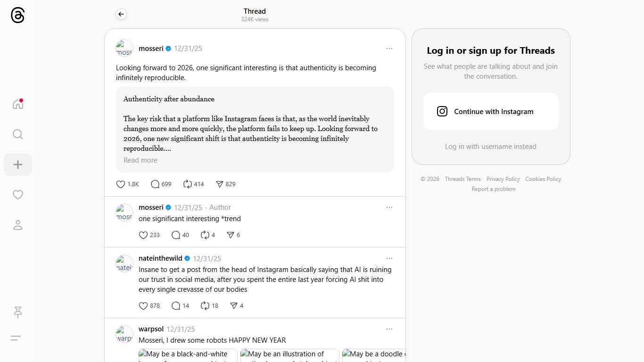
Task: Expand the sidebar More menu at bottom
Action: [x=16, y=338]
